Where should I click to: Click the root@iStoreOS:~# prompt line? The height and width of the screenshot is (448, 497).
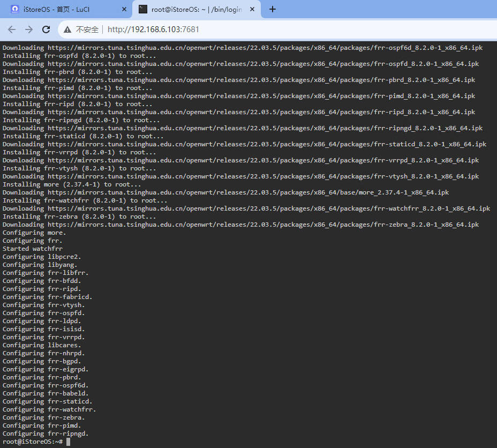pyautogui.click(x=33, y=442)
